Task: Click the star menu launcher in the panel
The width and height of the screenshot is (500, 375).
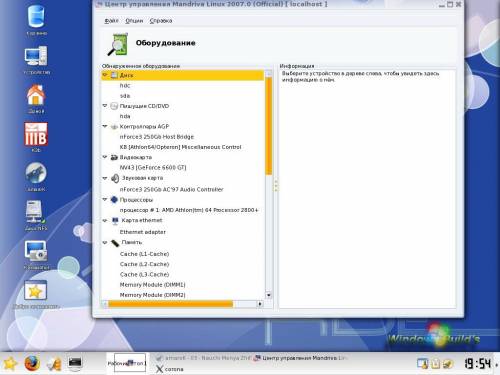Action: (10, 363)
